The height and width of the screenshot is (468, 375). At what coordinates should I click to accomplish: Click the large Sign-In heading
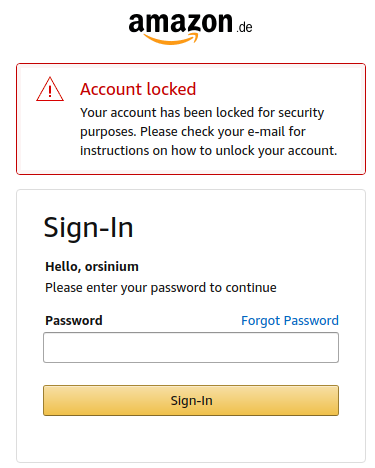pyautogui.click(x=88, y=228)
